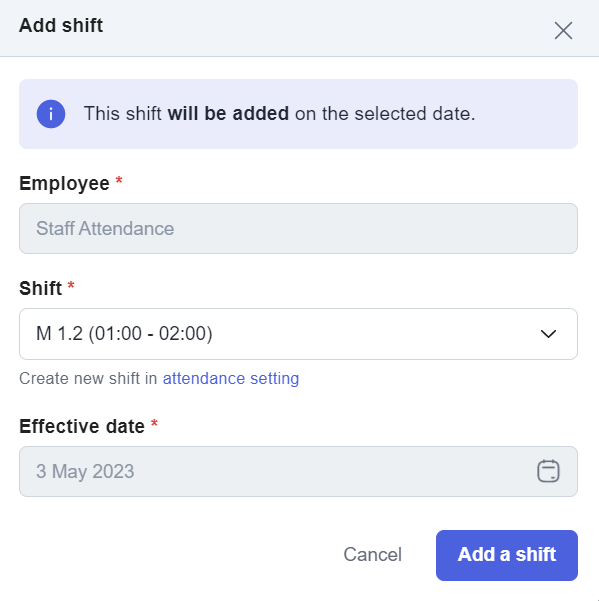The image size is (599, 601).
Task: Click the asterisk beside Effective date
Action: (154, 423)
